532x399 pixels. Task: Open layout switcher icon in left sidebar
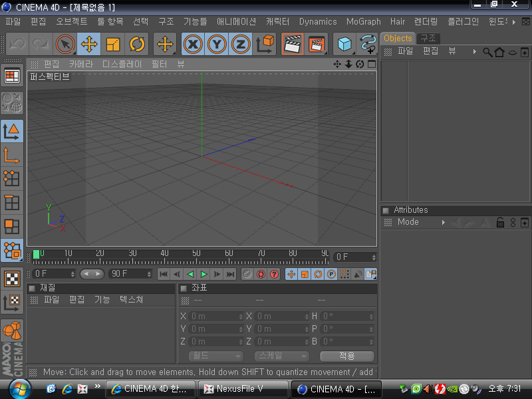click(12, 76)
